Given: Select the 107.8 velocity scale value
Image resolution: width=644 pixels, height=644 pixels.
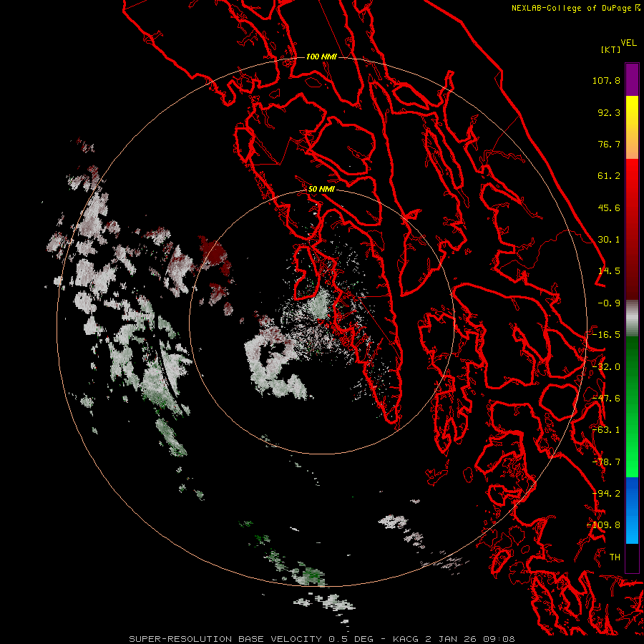Looking at the screenshot, I should (x=606, y=80).
